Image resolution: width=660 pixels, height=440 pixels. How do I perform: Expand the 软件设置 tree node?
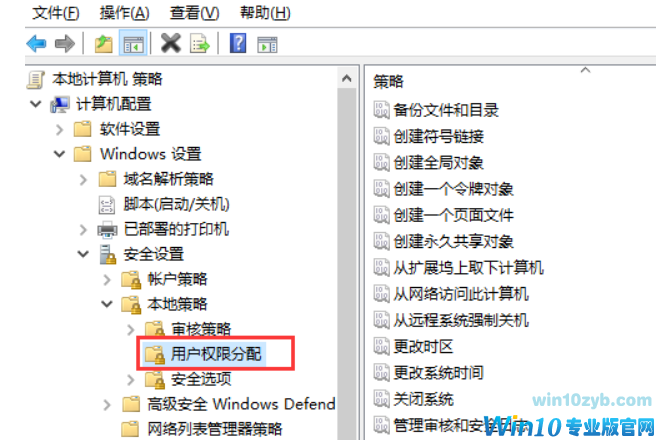point(59,129)
